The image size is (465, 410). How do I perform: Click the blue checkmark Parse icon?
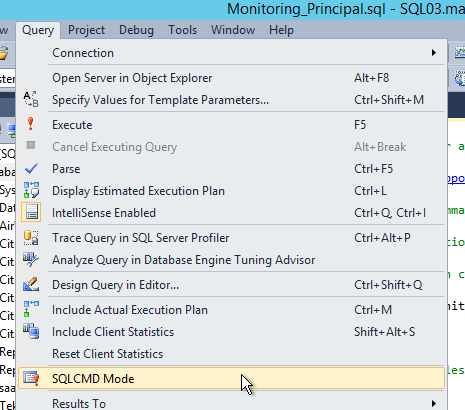31,168
